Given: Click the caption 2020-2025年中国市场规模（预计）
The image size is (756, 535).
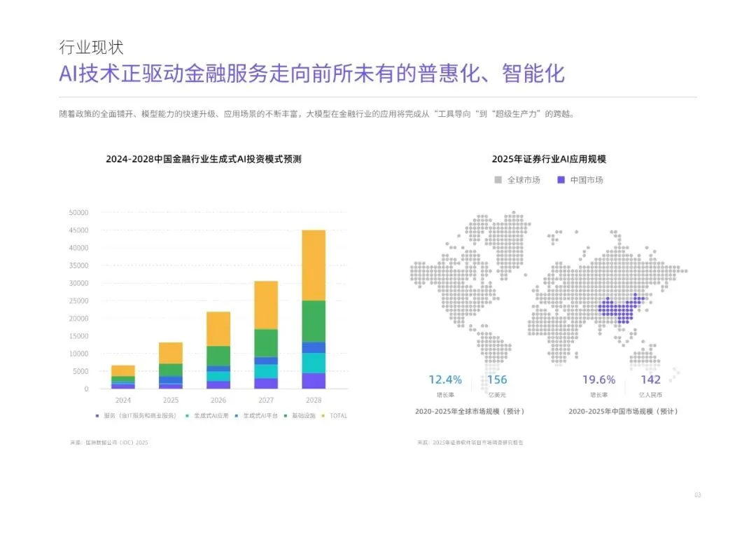Looking at the screenshot, I should (x=624, y=412).
